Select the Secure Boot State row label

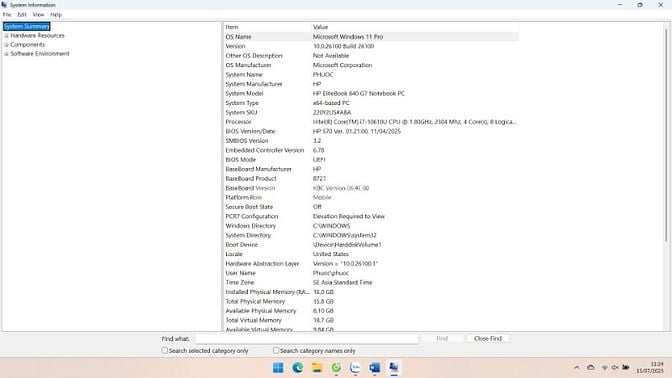pyautogui.click(x=249, y=207)
